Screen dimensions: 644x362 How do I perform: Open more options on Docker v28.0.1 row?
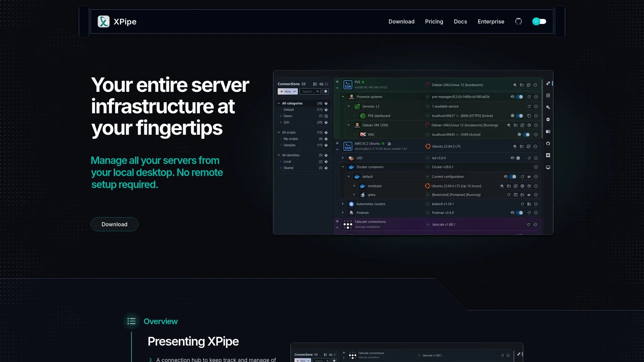(536, 167)
